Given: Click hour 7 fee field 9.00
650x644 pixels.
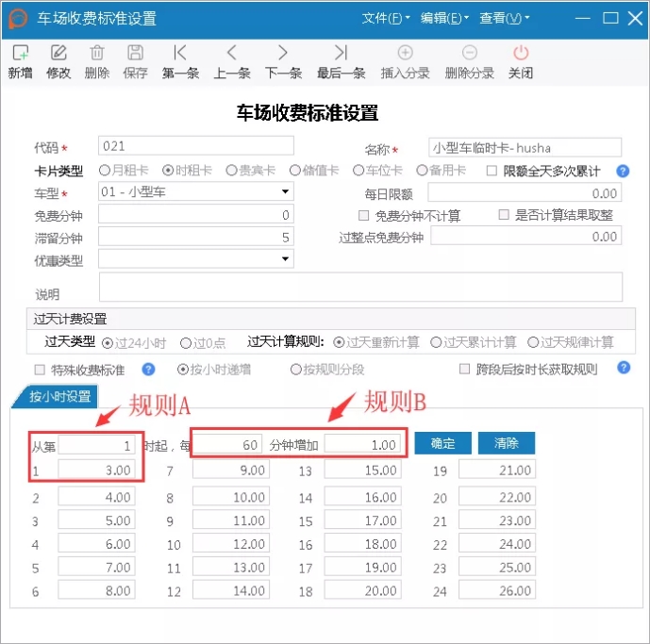Looking at the screenshot, I should (x=231, y=470).
